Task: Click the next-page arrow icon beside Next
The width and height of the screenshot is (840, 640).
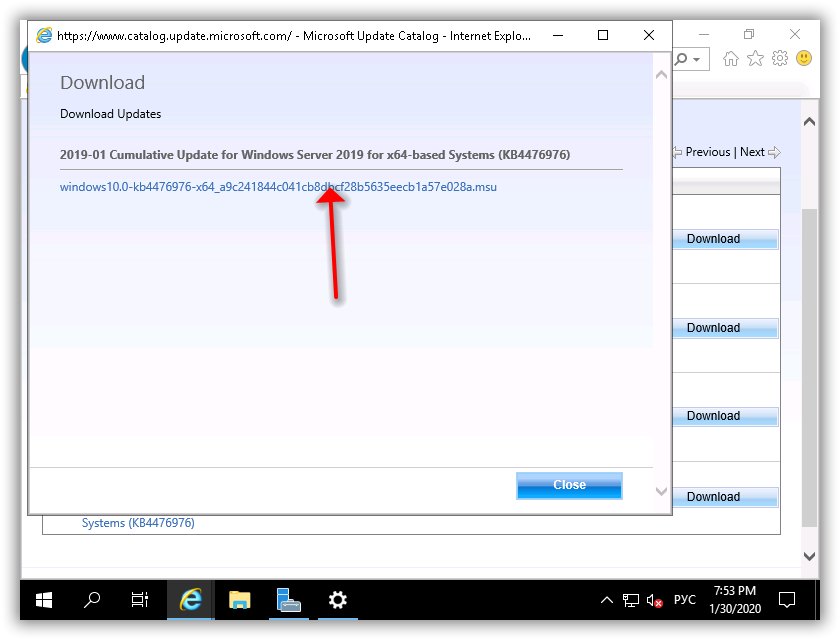Action: 774,152
